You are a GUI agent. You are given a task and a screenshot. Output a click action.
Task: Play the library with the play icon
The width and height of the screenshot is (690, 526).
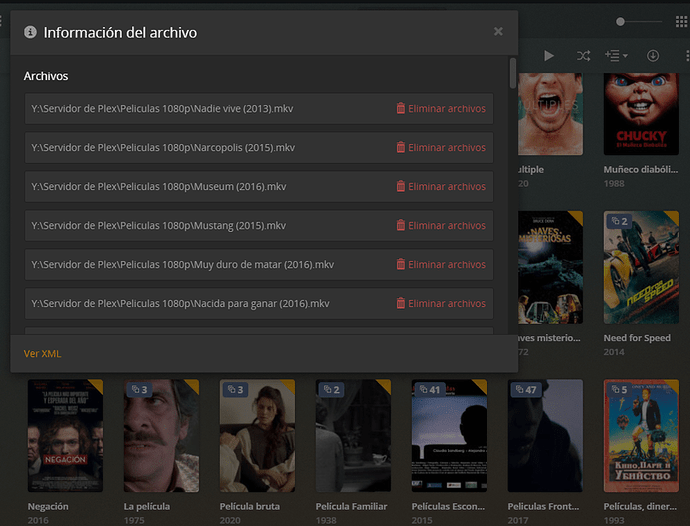[549, 55]
